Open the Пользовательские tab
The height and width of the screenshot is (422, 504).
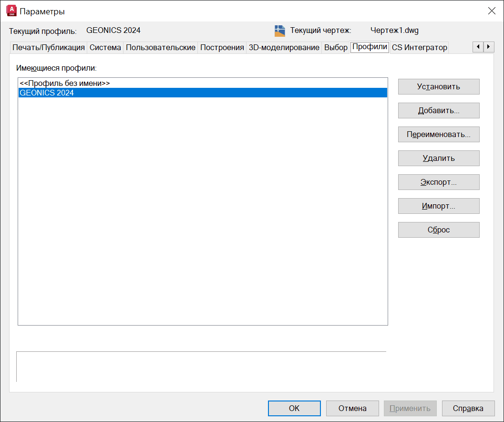[x=161, y=48]
